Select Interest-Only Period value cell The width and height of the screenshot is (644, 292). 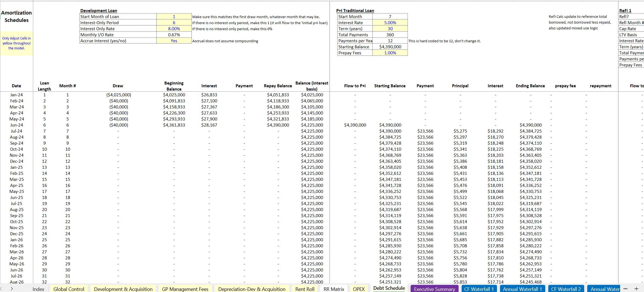[x=174, y=23]
